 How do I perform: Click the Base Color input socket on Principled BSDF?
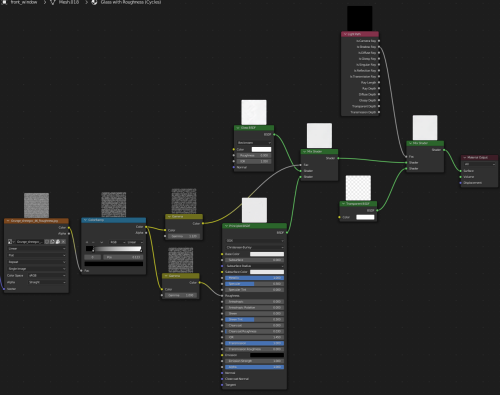tap(222, 254)
